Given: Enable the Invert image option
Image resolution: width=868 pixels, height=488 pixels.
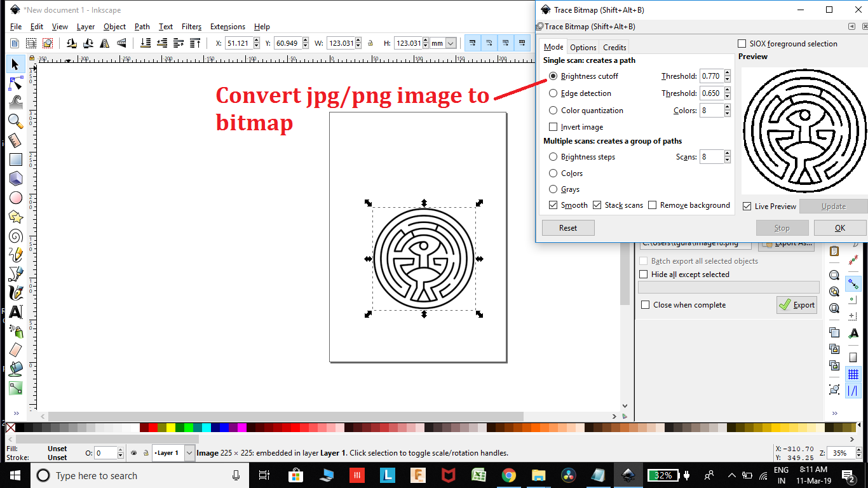Looking at the screenshot, I should tap(553, 126).
